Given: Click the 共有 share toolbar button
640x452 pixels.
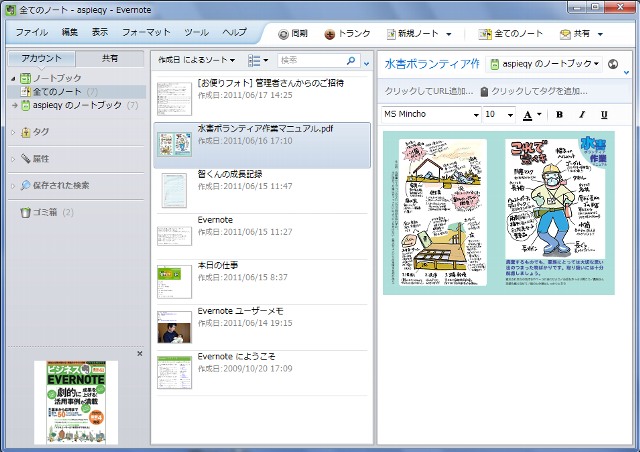Looking at the screenshot, I should [575, 34].
